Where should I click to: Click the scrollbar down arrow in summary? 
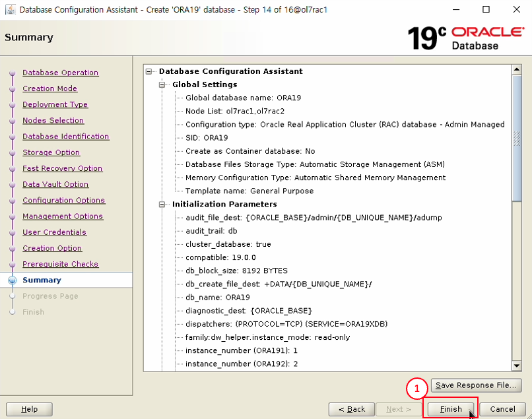tap(517, 366)
